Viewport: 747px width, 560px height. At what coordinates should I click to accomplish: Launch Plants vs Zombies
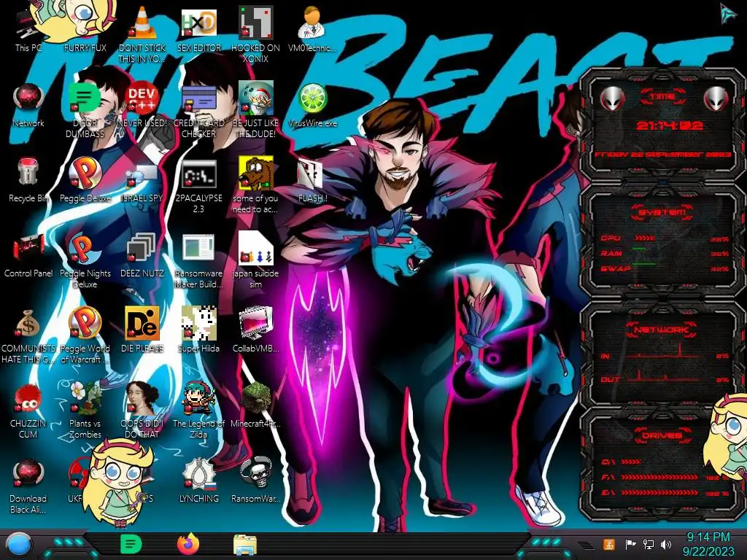point(85,410)
